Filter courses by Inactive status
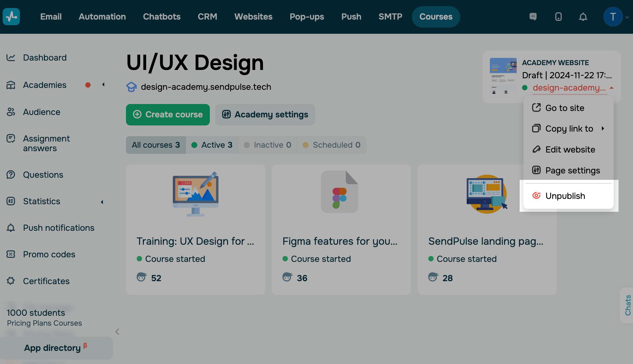633x364 pixels. [x=268, y=145]
